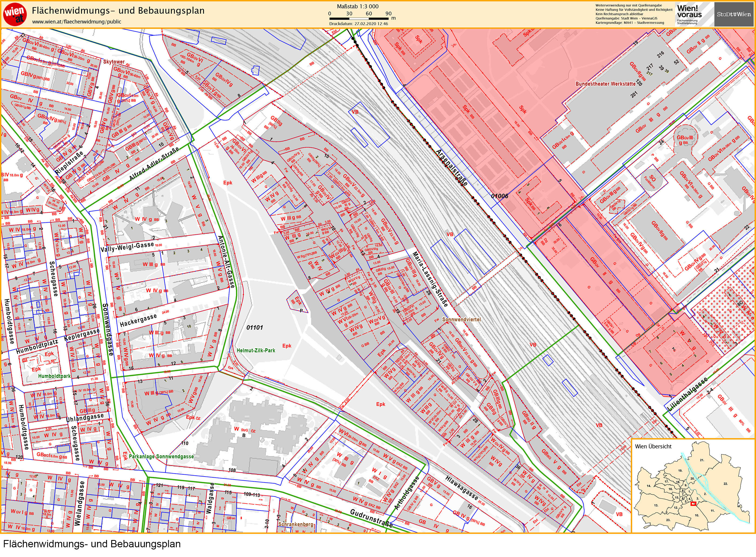Click the Alfred-Adler-Straße street name
The image size is (756, 557).
(154, 164)
